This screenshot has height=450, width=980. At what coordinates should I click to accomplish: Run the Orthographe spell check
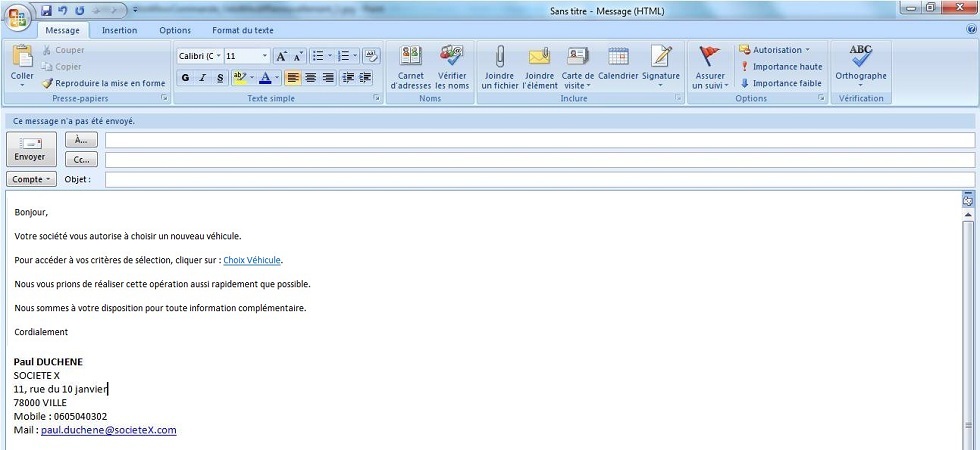pos(860,58)
